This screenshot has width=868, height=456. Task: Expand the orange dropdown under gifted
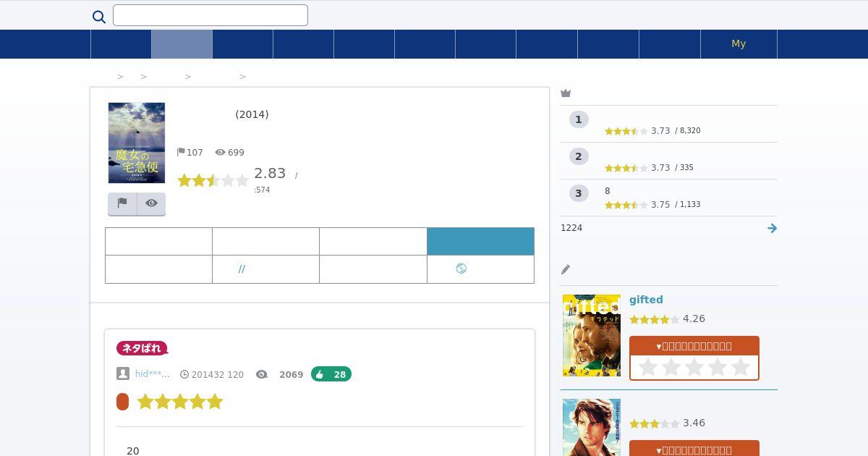pyautogui.click(x=694, y=346)
